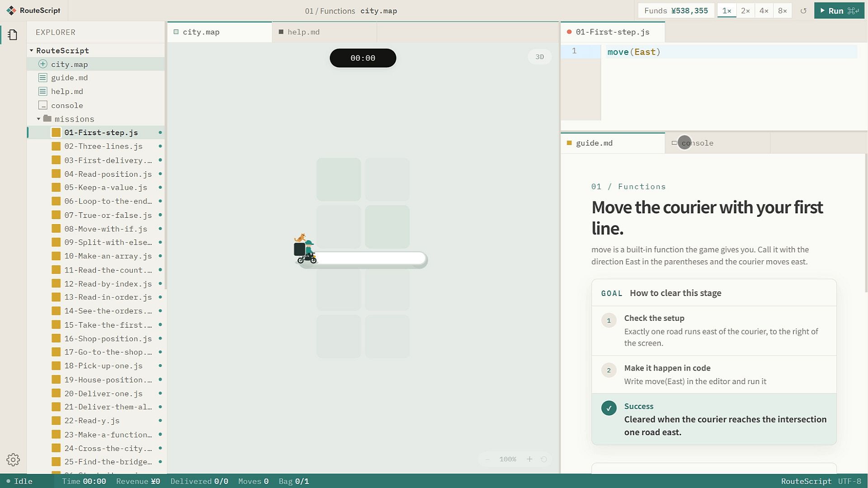Viewport: 868px width, 488px height.
Task: Click the guide.md document icon in explorer
Action: [42, 78]
